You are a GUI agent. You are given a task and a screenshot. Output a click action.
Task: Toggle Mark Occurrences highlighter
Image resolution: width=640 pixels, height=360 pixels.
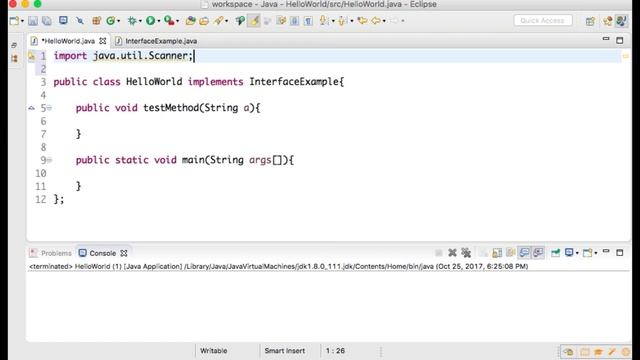[254, 20]
